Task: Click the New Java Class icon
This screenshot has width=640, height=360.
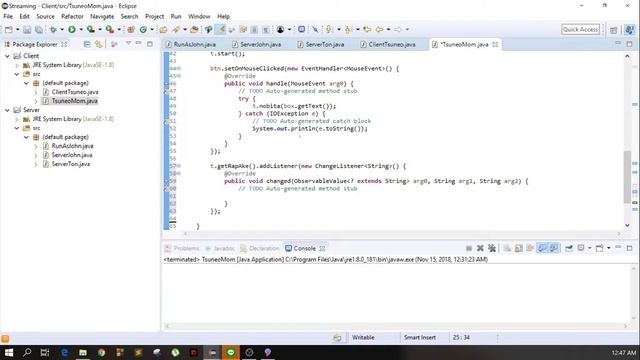Action: coord(143,29)
